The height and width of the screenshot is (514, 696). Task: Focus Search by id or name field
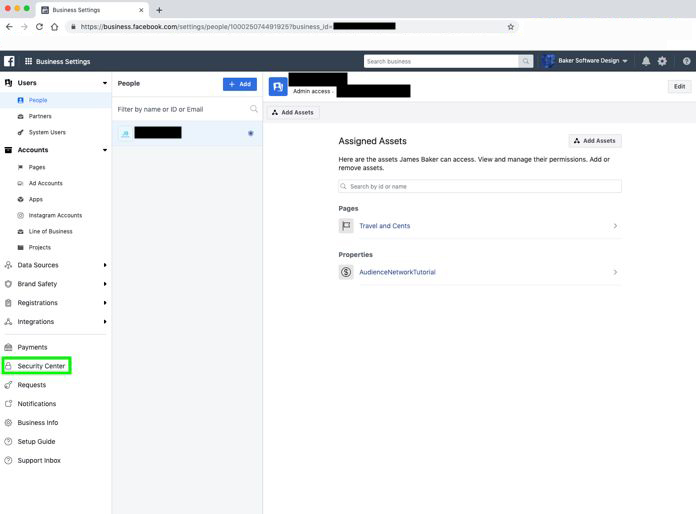[480, 186]
